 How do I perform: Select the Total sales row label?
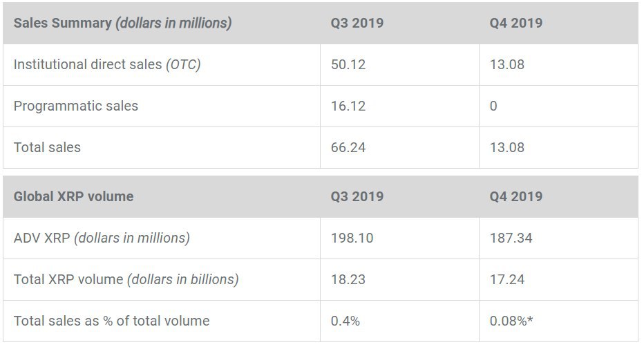[x=47, y=147]
